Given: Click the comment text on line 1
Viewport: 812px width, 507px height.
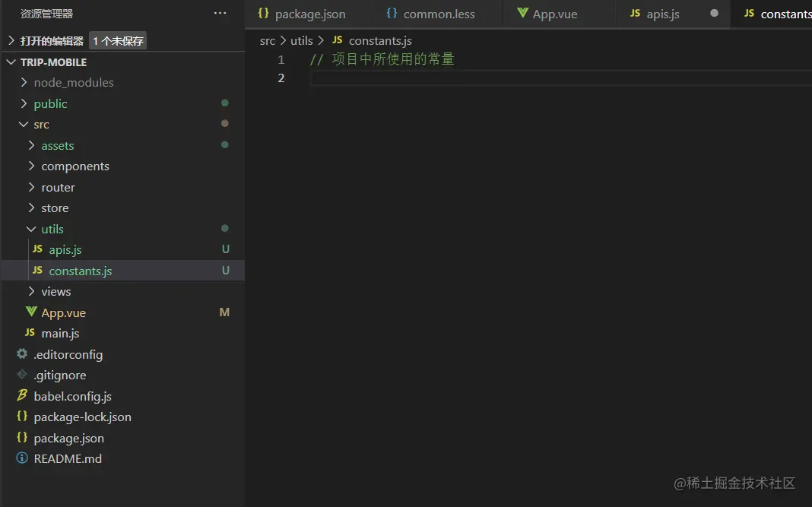Looking at the screenshot, I should 382,59.
